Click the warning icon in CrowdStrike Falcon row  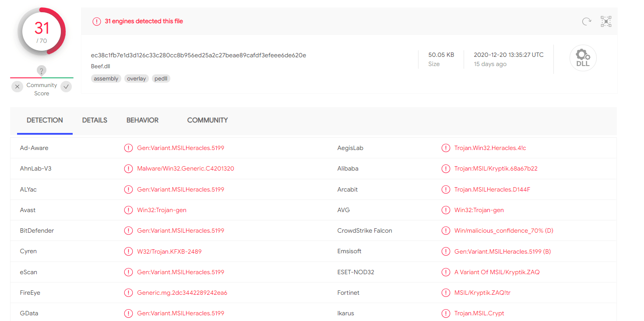[x=446, y=230]
